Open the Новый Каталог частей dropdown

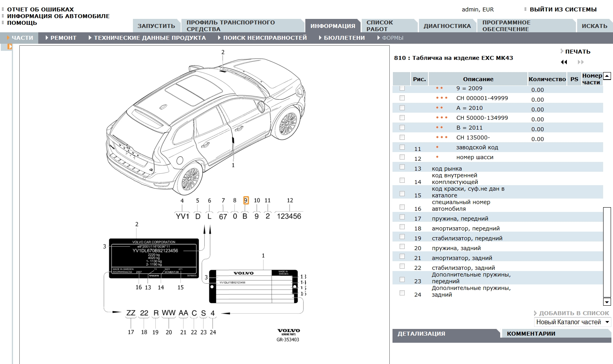coord(572,322)
